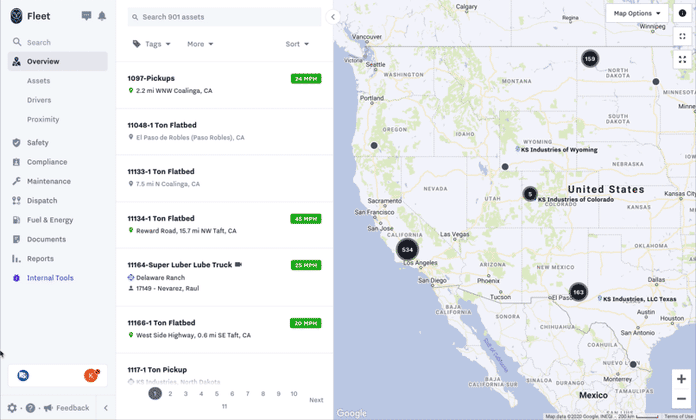Screen dimensions: 696x420
Task: Zoom in on the map
Action: pyautogui.click(x=682, y=379)
